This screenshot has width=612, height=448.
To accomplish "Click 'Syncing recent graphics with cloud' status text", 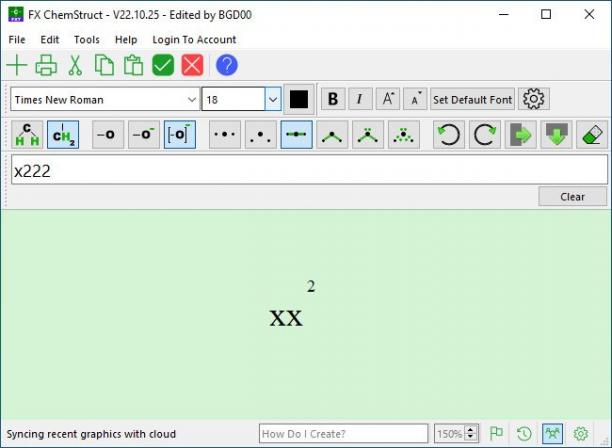I will (91, 434).
